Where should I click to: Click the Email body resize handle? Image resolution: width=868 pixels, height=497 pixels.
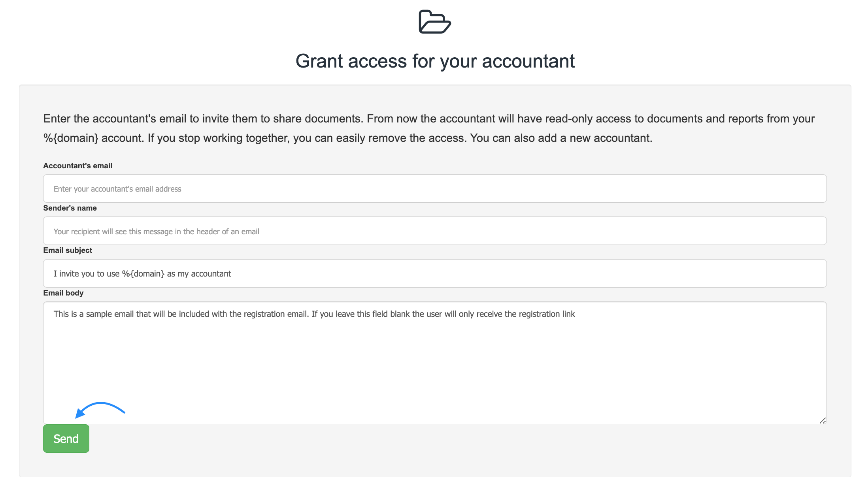pyautogui.click(x=823, y=420)
